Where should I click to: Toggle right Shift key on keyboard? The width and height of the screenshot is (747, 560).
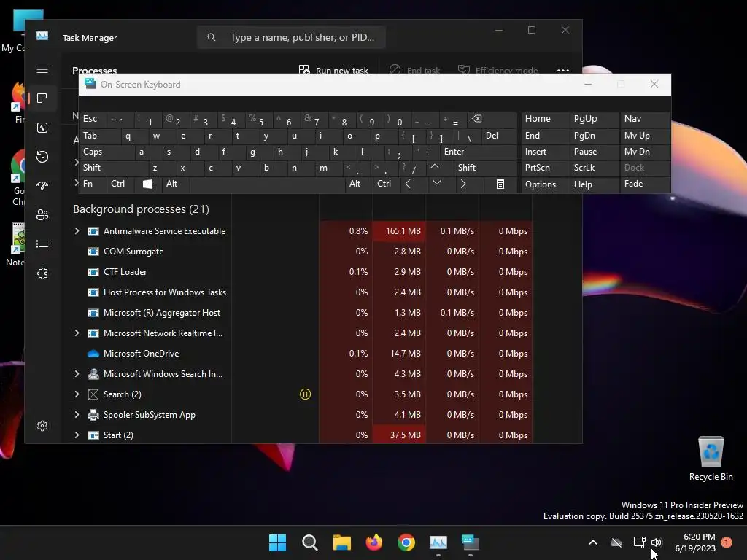[x=485, y=168]
